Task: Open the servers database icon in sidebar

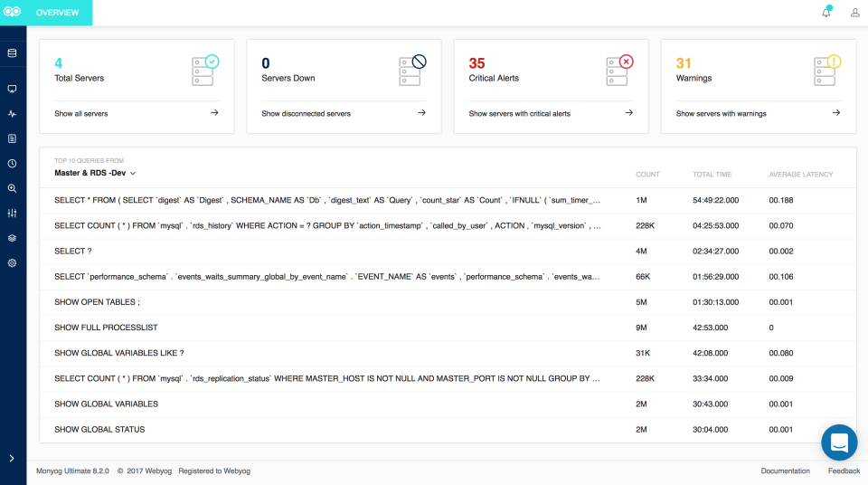Action: tap(12, 53)
